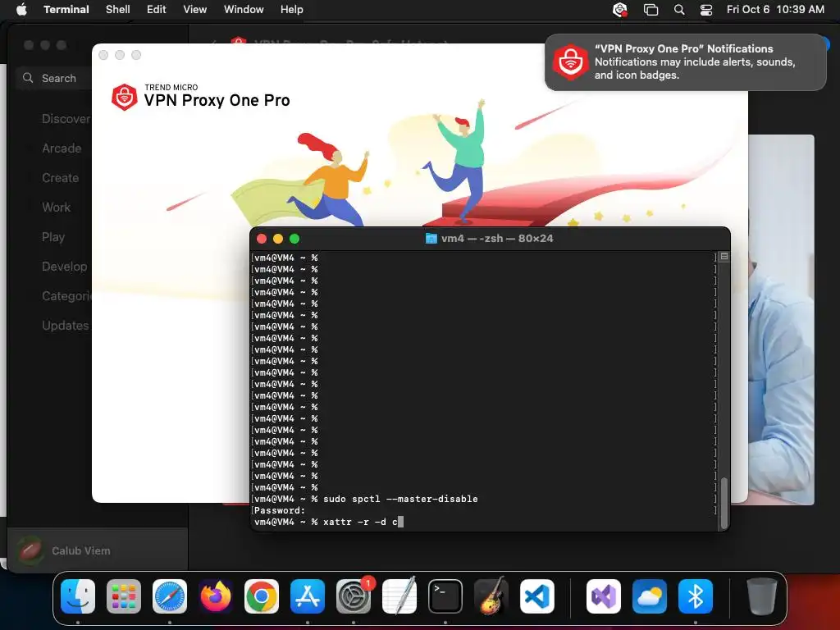Viewport: 840px width, 630px height.
Task: Click the VPN Proxy One notification icon
Action: 571,62
